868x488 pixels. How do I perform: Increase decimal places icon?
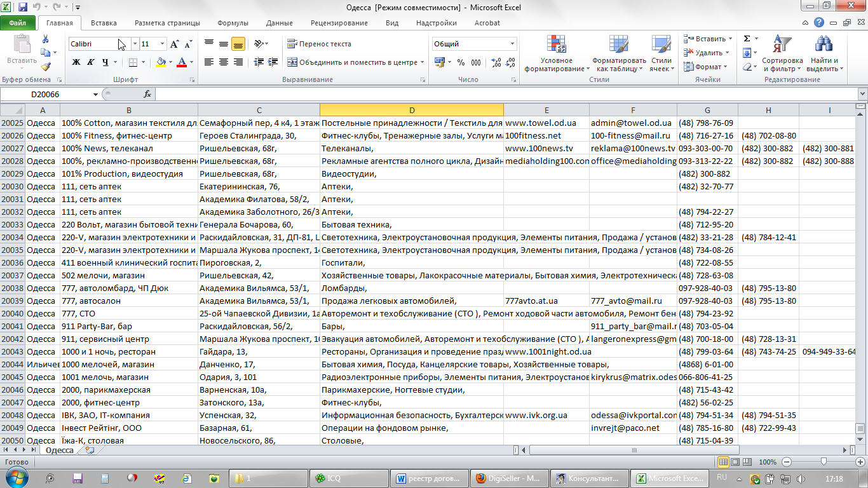coord(495,62)
